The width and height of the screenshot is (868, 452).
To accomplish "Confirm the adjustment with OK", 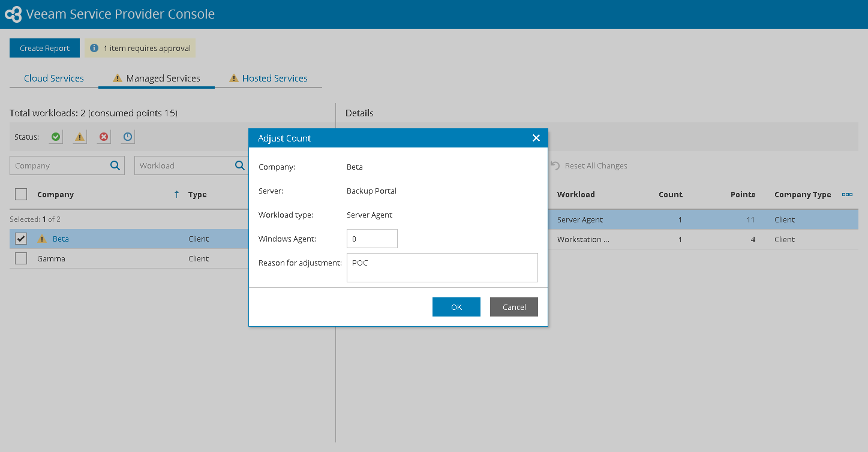I will 456,307.
